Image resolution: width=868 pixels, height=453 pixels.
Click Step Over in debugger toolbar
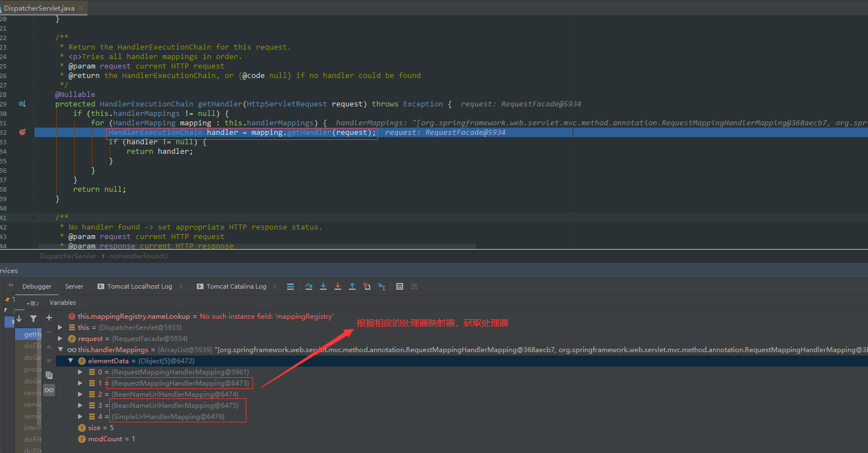click(x=309, y=286)
